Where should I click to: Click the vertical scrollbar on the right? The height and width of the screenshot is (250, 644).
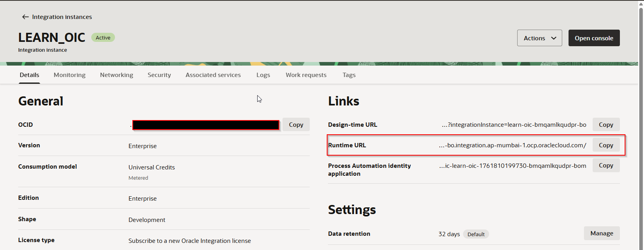(x=641, y=118)
